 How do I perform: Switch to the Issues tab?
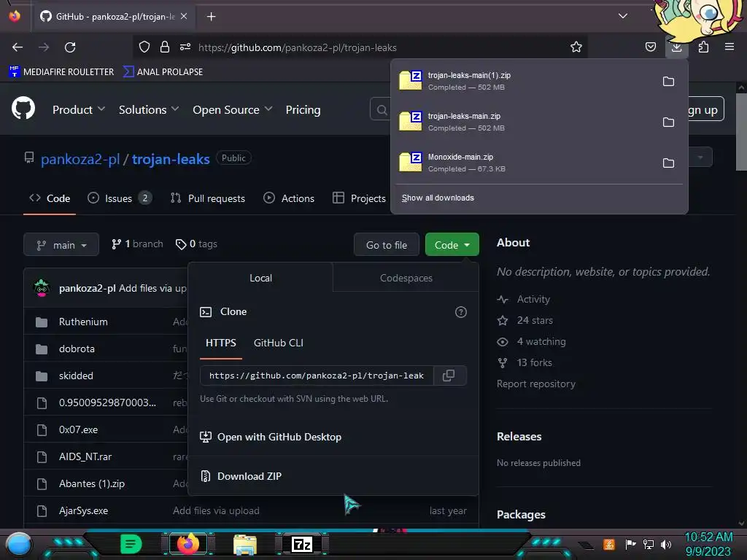120,198
